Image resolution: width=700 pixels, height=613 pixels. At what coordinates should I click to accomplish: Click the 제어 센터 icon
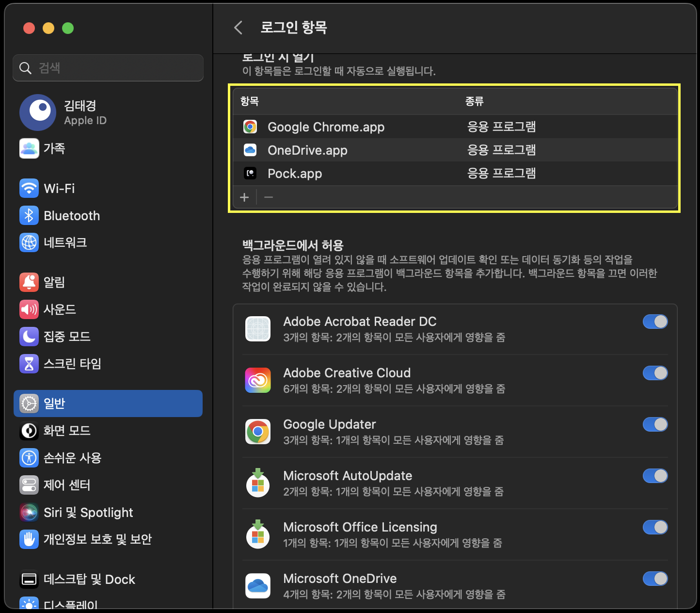tap(29, 485)
